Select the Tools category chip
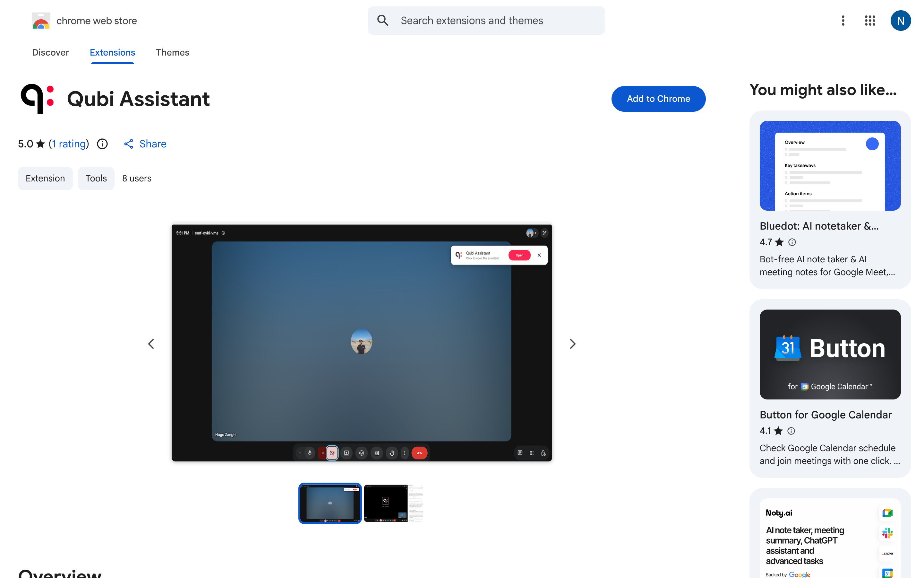Viewport: 924px width, 578px height. 96,178
